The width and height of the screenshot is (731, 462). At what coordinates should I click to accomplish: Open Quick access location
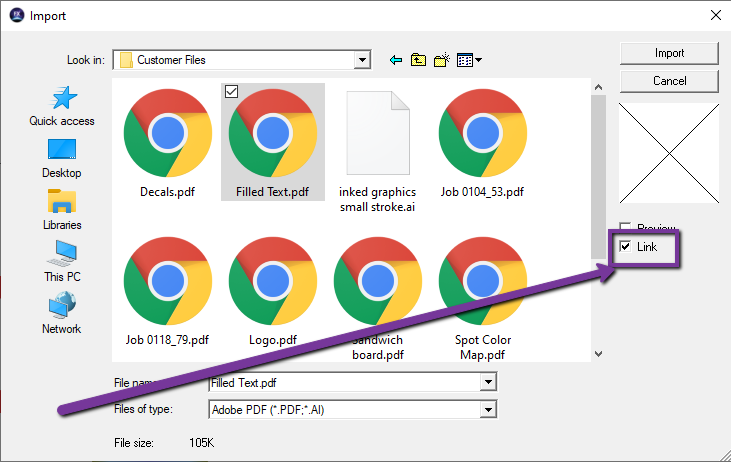click(62, 106)
